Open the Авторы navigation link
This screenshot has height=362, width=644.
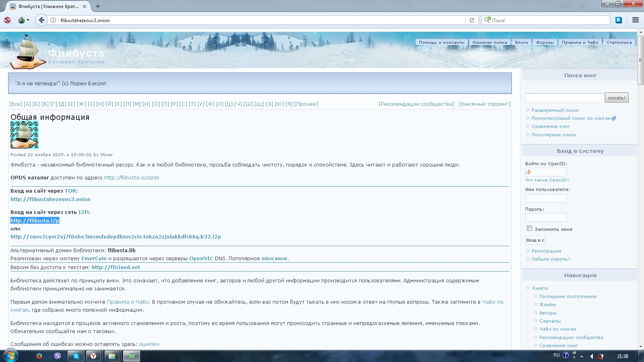point(548,313)
